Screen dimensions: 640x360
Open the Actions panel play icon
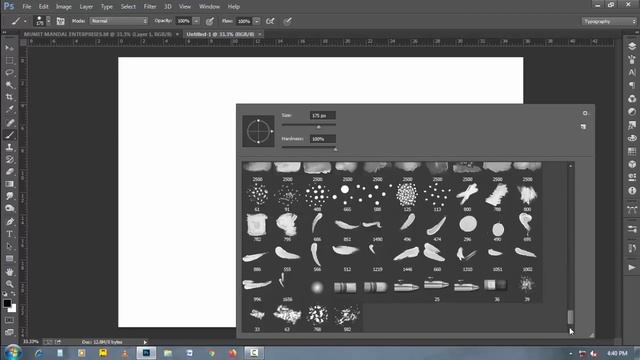pos(632,267)
